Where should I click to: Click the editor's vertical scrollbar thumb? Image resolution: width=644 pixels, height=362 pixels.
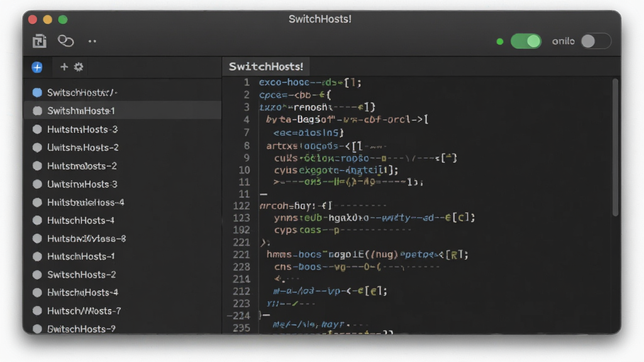tap(615, 147)
